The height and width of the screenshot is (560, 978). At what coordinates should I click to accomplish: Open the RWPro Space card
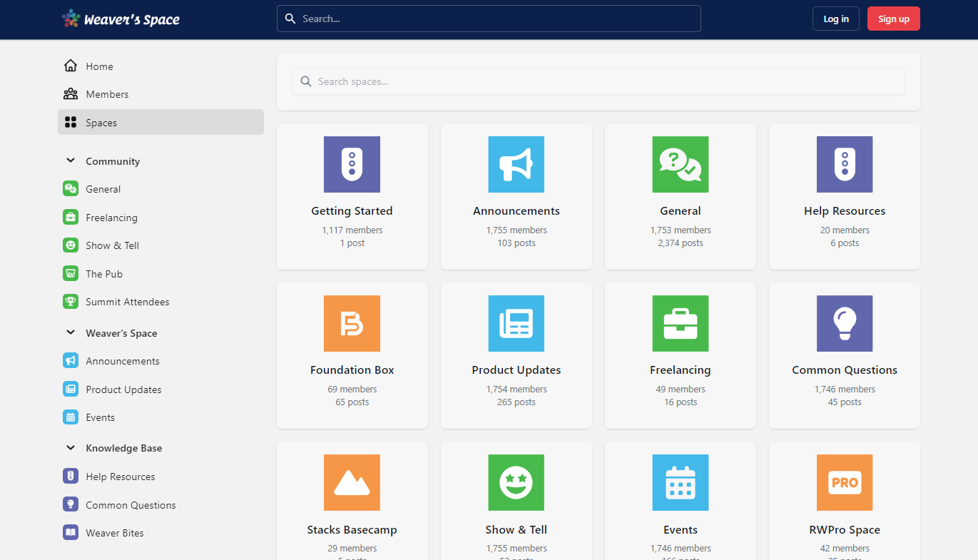click(844, 499)
